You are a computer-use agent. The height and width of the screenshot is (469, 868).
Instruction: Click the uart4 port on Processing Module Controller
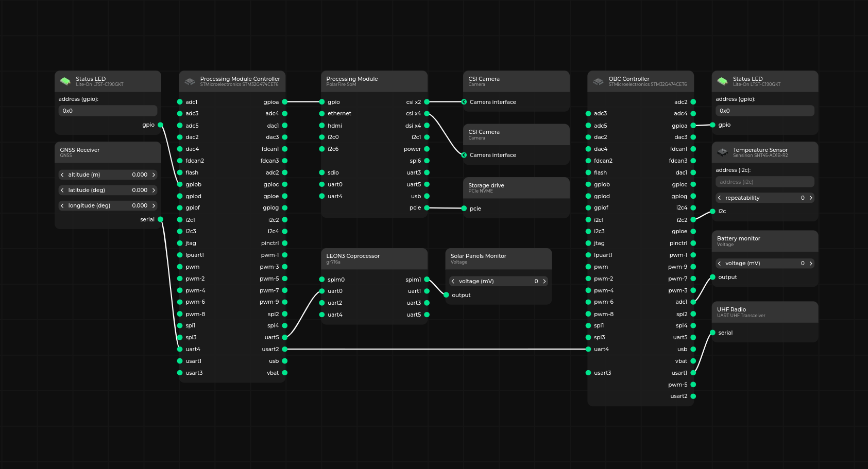180,349
